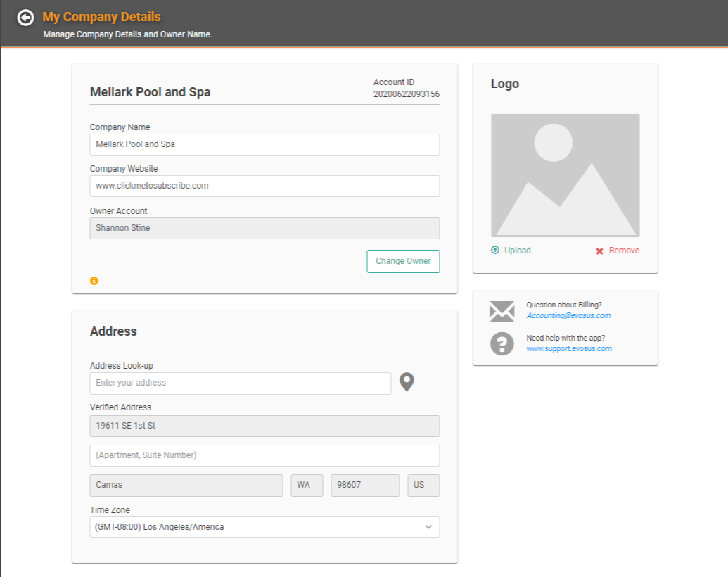Click the Change Owner button
Image resolution: width=728 pixels, height=577 pixels.
403,261
